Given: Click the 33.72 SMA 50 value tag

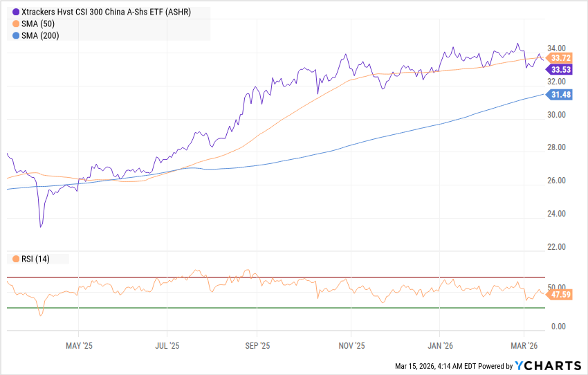Looking at the screenshot, I should (559, 58).
